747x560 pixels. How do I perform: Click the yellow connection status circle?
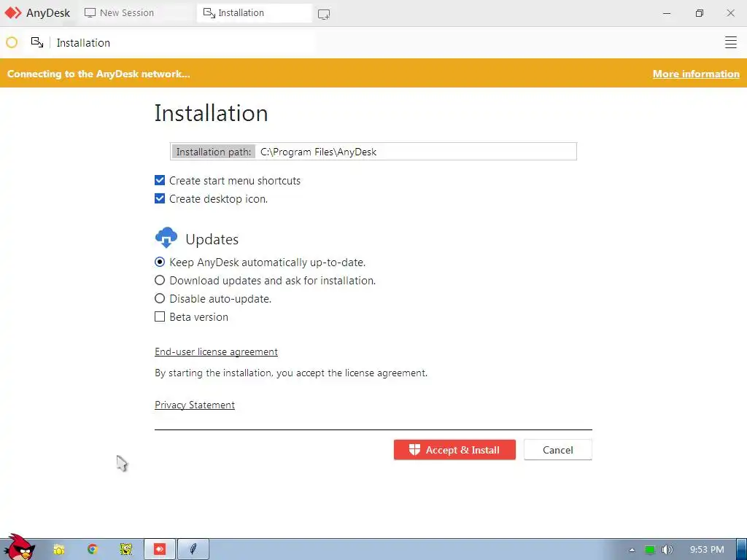point(12,42)
